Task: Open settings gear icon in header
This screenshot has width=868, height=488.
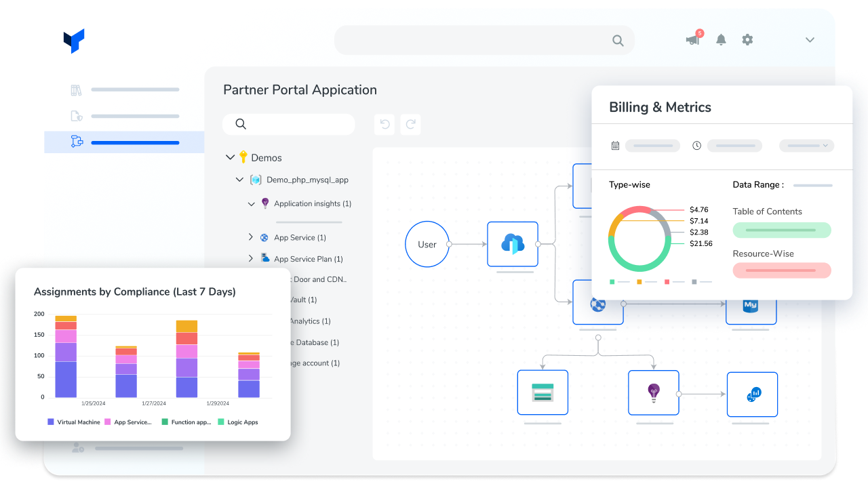Action: coord(747,40)
